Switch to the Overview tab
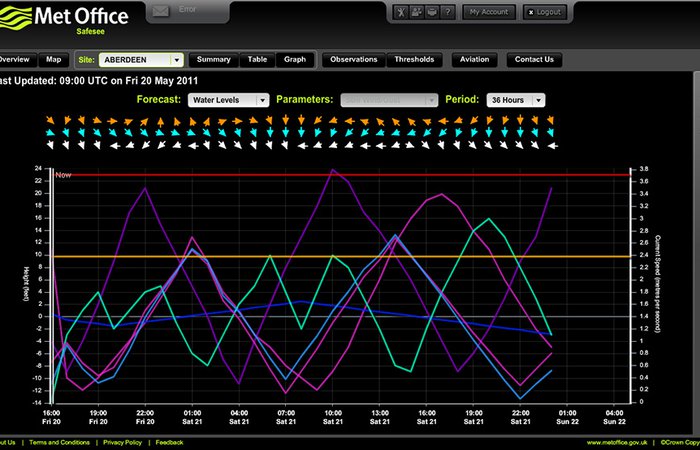 [15, 60]
